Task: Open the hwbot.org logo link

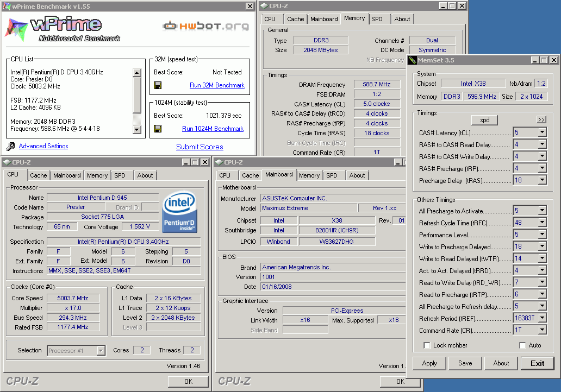Action: click(x=205, y=26)
